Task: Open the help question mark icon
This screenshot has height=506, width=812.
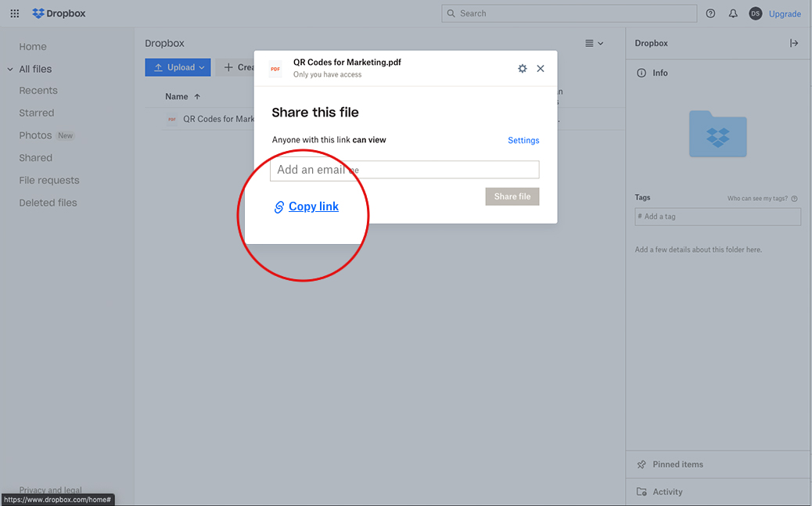Action: 710,13
